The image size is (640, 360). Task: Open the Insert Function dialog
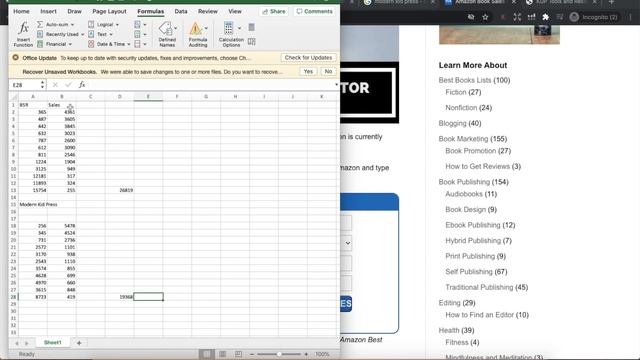[23, 34]
